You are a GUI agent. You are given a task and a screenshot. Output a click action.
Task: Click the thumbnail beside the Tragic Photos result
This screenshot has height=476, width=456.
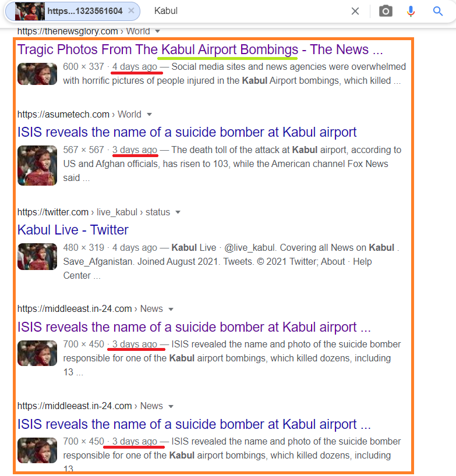click(37, 74)
